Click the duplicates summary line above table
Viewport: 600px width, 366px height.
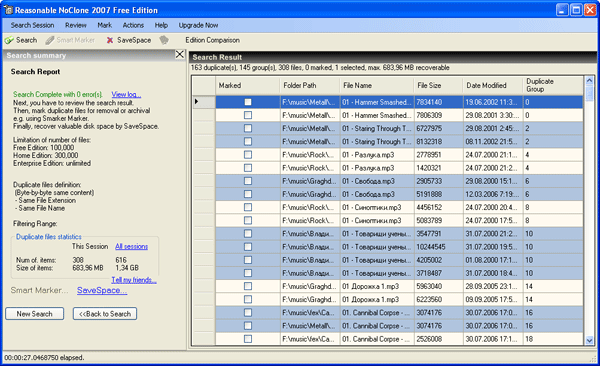pyautogui.click(x=320, y=68)
